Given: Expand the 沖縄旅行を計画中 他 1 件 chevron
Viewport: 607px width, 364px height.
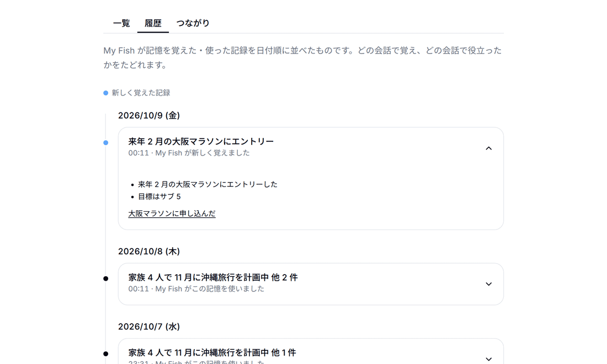Looking at the screenshot, I should coord(488,359).
